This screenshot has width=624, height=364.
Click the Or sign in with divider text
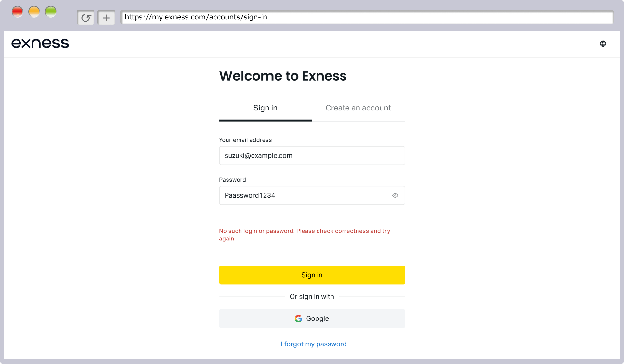[312, 297]
